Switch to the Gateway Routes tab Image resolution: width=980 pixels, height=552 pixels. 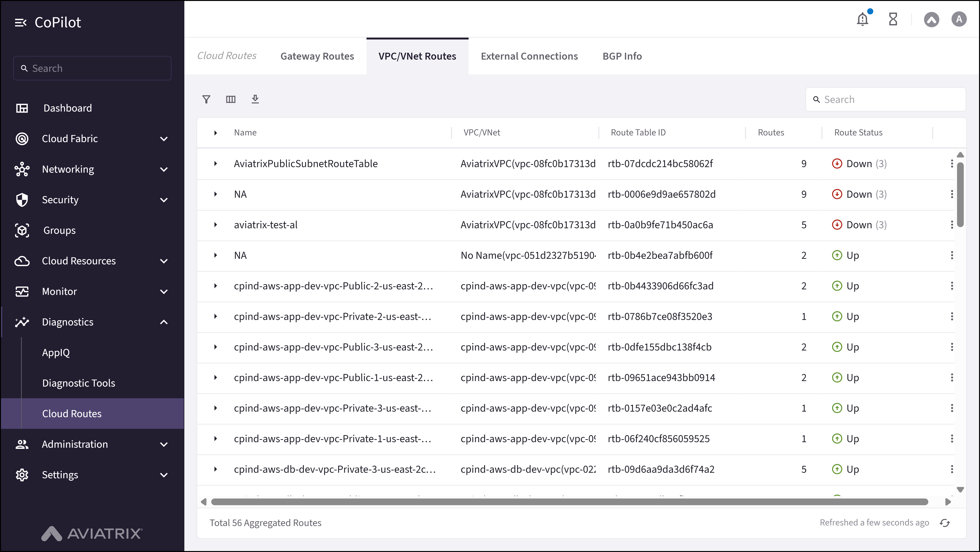317,56
